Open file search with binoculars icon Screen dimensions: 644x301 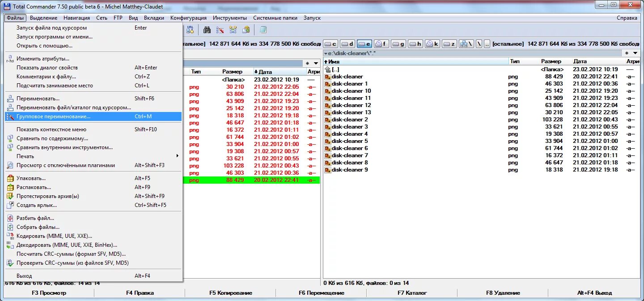click(207, 30)
